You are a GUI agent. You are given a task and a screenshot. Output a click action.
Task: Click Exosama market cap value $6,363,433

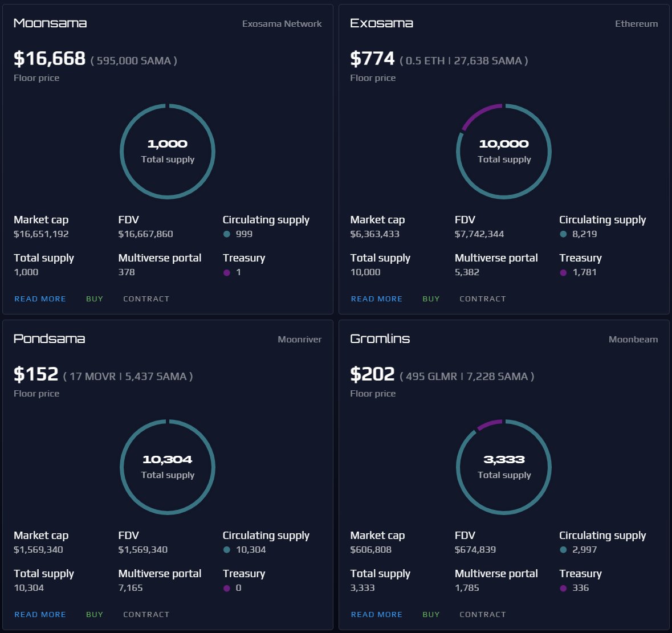pyautogui.click(x=374, y=234)
